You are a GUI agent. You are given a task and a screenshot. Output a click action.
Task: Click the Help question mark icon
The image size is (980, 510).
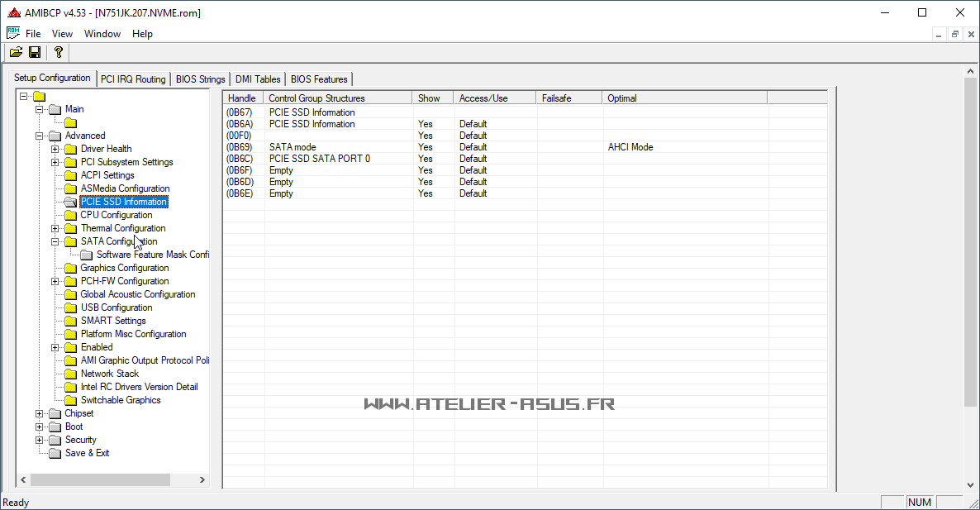(x=58, y=52)
